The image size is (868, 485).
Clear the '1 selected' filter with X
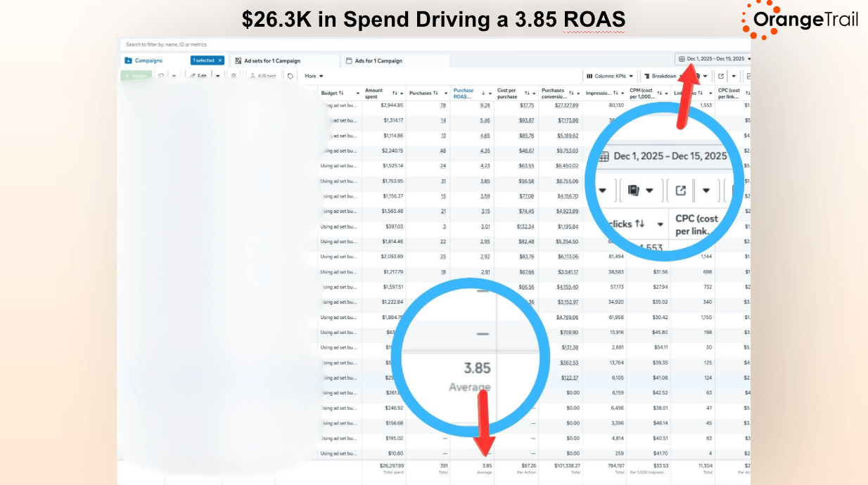[219, 61]
